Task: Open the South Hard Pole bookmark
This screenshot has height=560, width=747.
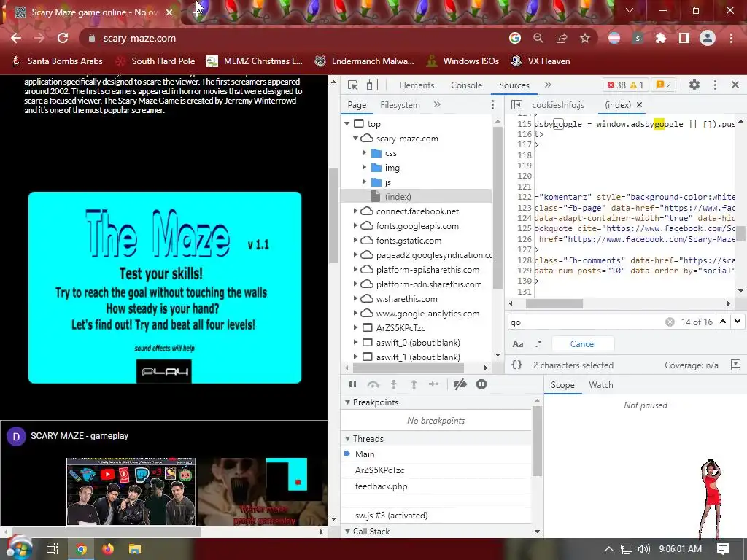Action: (x=156, y=61)
